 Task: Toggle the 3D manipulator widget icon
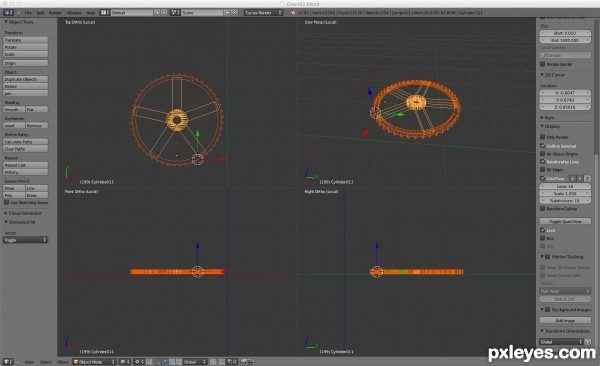click(157, 361)
